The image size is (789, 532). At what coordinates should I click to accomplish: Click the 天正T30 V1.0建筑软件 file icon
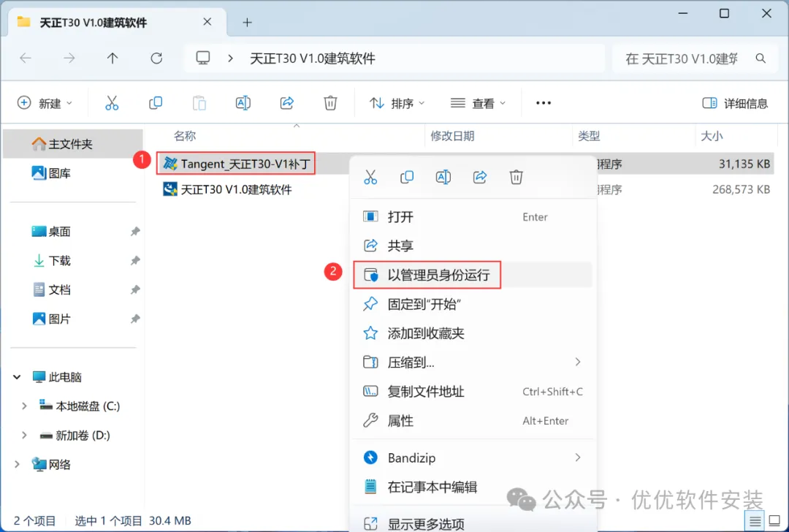pos(170,189)
